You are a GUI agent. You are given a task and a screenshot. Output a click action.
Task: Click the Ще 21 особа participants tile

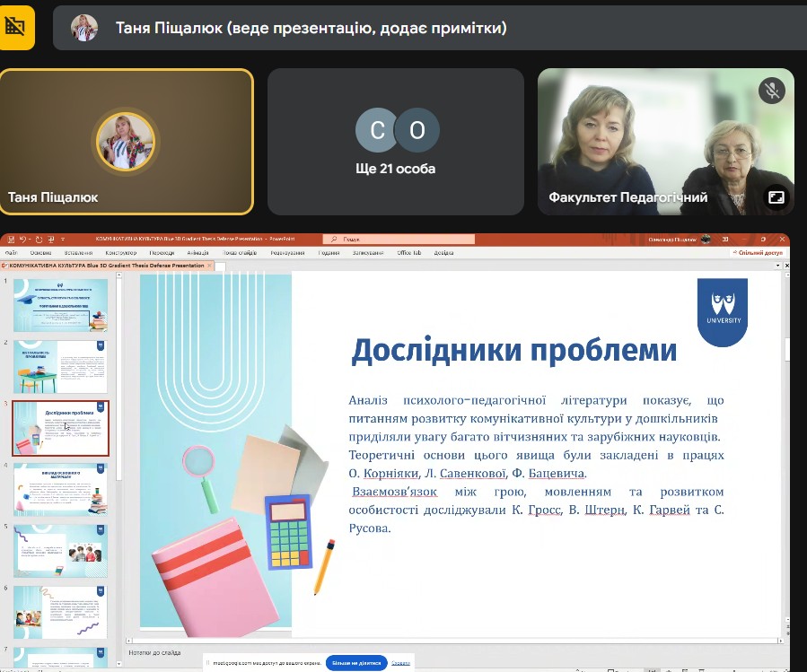396,142
